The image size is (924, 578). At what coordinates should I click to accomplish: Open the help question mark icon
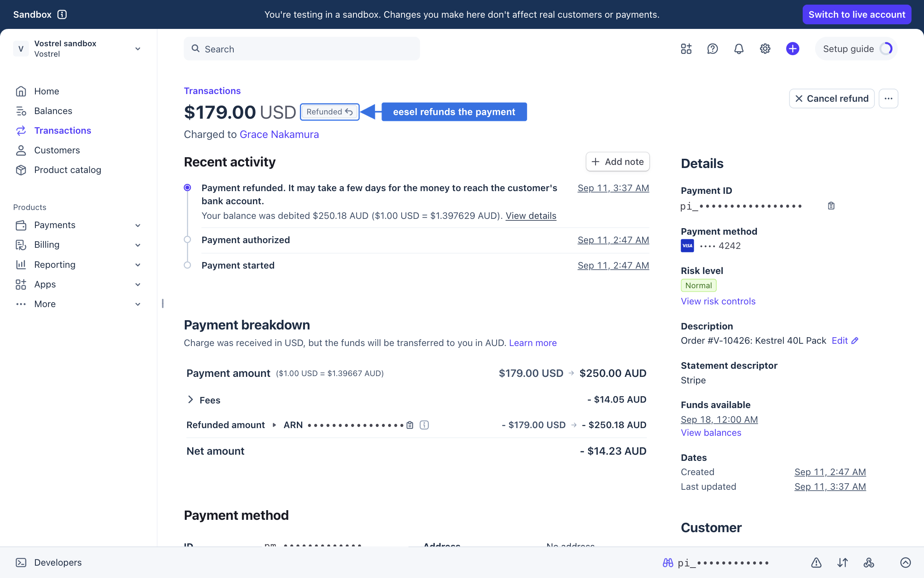712,49
